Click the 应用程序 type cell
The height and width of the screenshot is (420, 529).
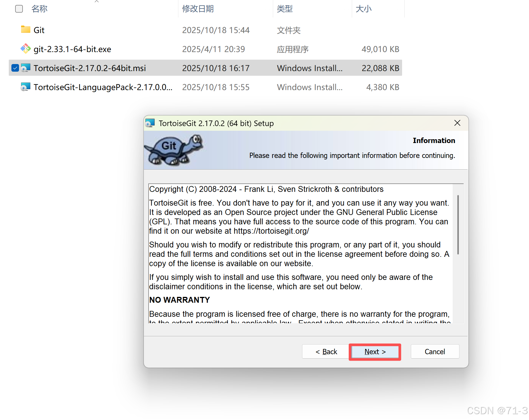click(293, 49)
